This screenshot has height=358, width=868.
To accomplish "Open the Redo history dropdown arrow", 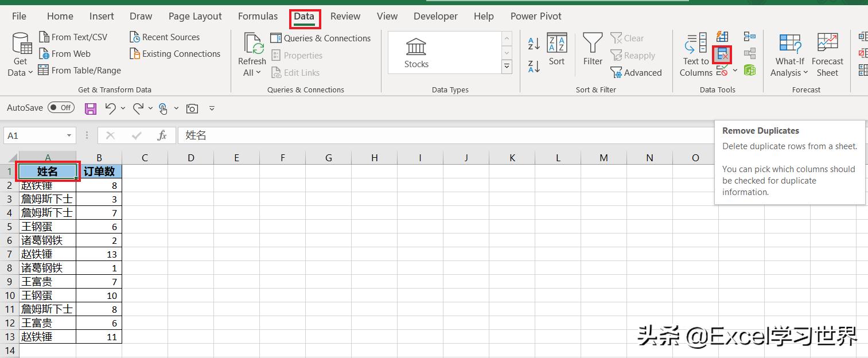I will (150, 108).
